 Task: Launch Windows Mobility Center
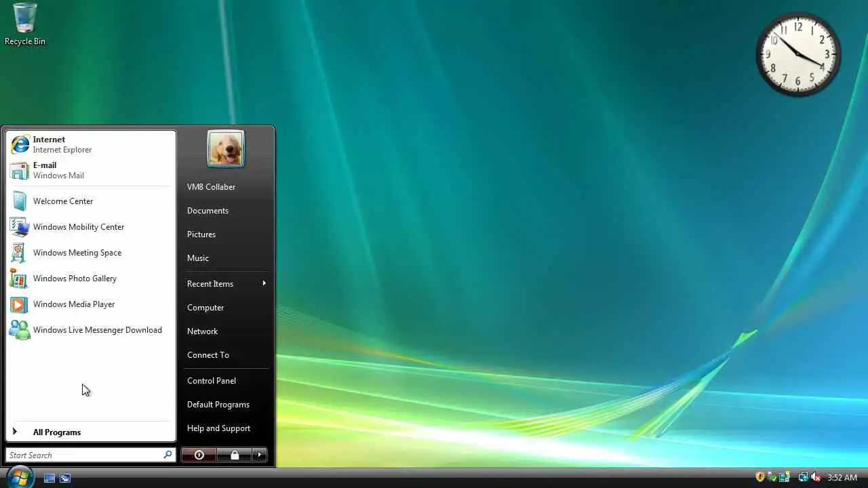91,227
